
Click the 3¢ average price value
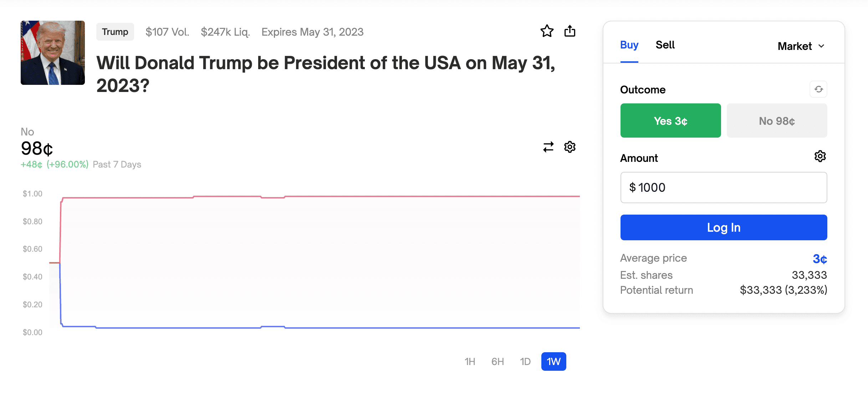point(820,259)
